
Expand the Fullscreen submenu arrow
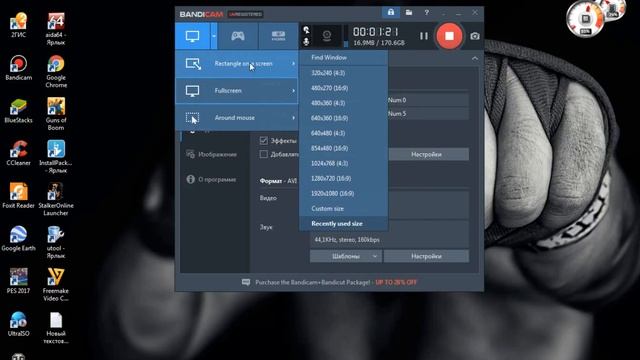coord(293,91)
